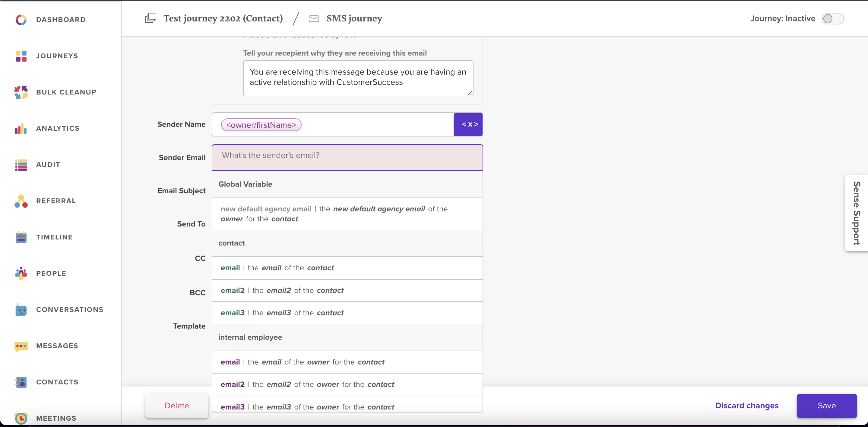The width and height of the screenshot is (868, 427).
Task: Click Discard changes
Action: click(747, 406)
